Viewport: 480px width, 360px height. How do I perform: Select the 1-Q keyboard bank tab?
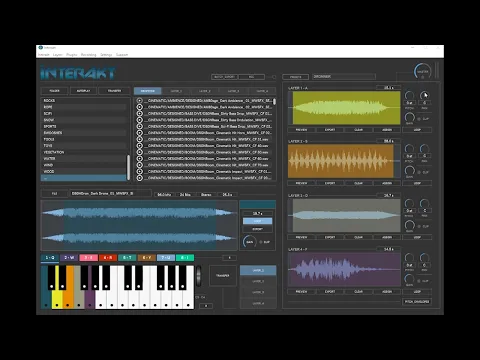pyautogui.click(x=50, y=258)
